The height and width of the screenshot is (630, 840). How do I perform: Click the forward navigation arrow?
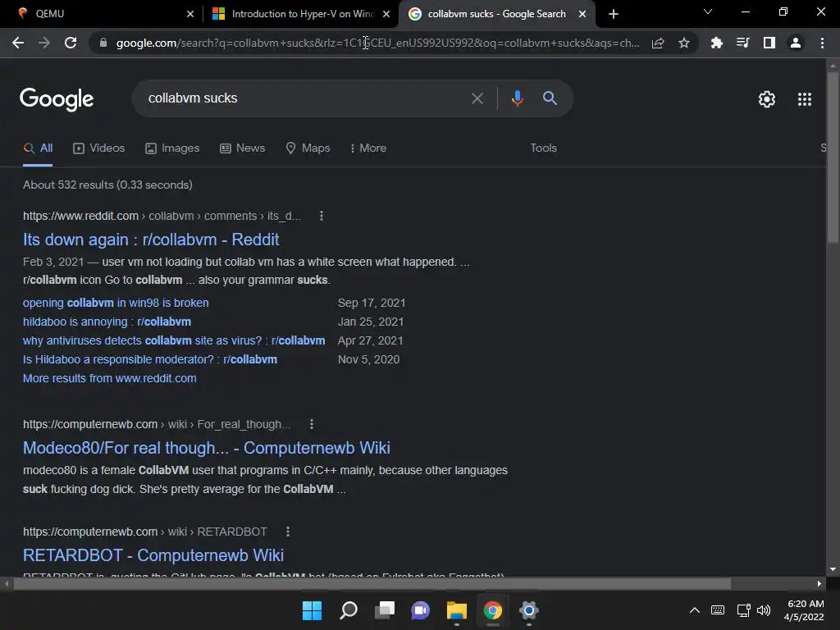[44, 43]
